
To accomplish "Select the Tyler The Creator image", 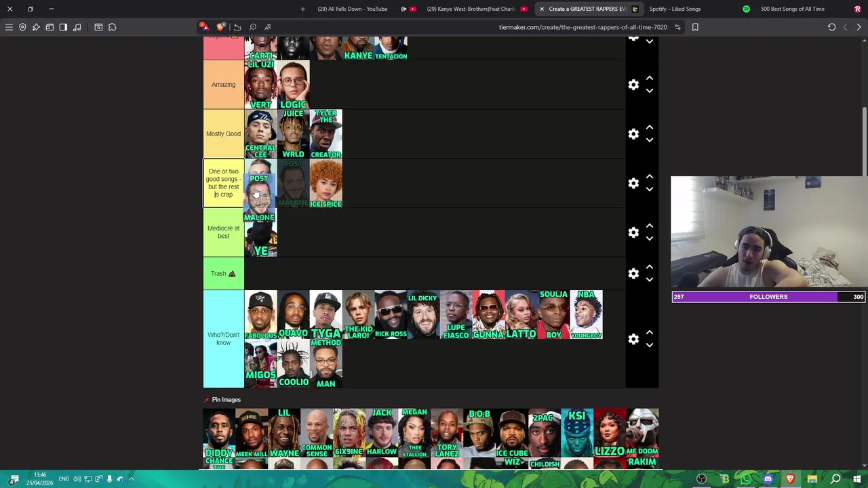I will 325,134.
